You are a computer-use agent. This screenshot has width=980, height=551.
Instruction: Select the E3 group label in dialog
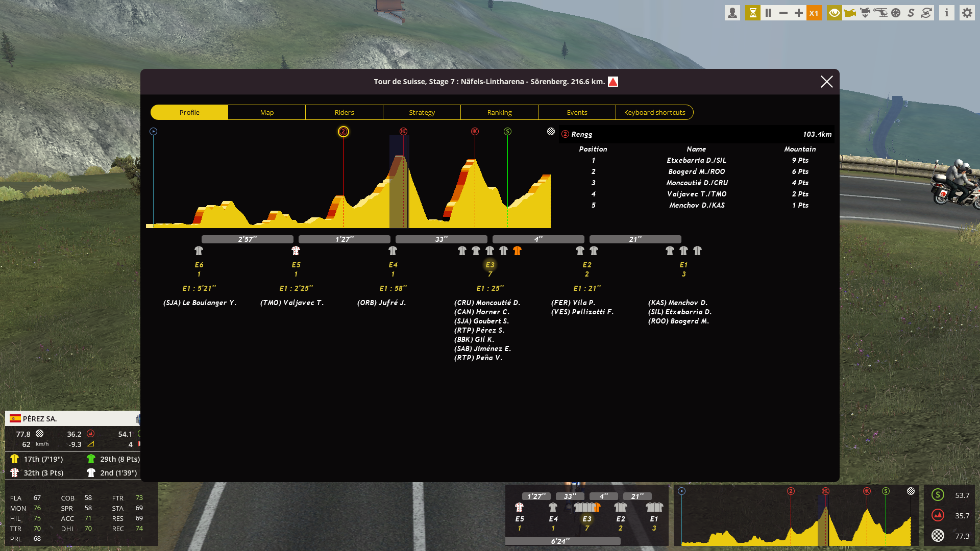pyautogui.click(x=490, y=265)
